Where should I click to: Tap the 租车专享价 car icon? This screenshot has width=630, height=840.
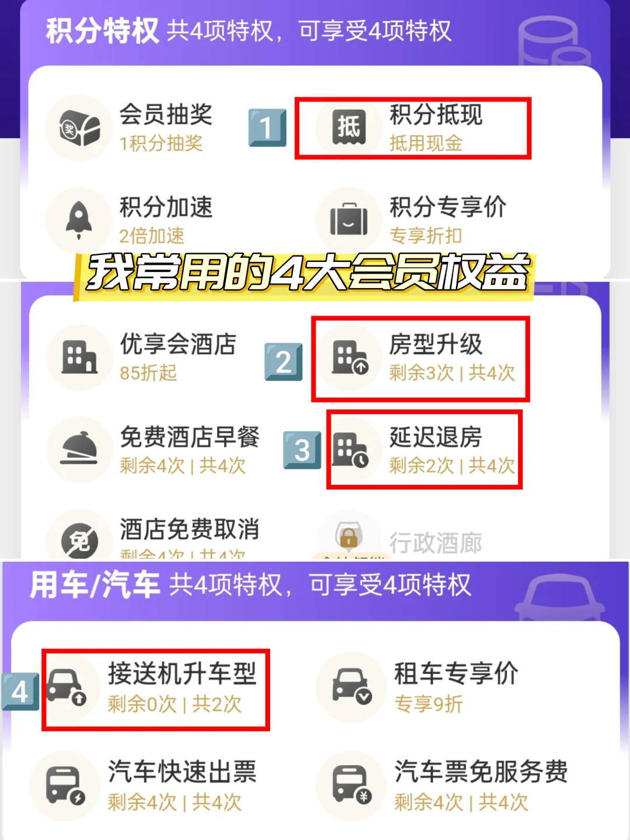pos(352,688)
